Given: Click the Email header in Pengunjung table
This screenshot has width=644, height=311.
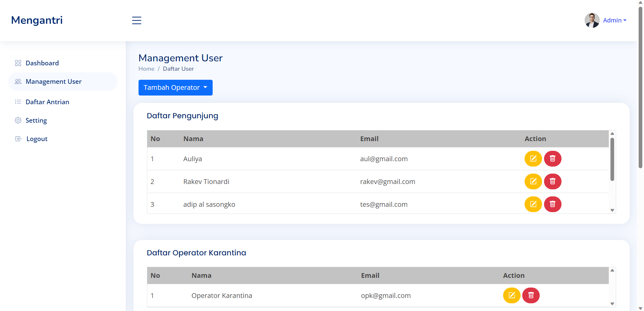Looking at the screenshot, I should 369,139.
